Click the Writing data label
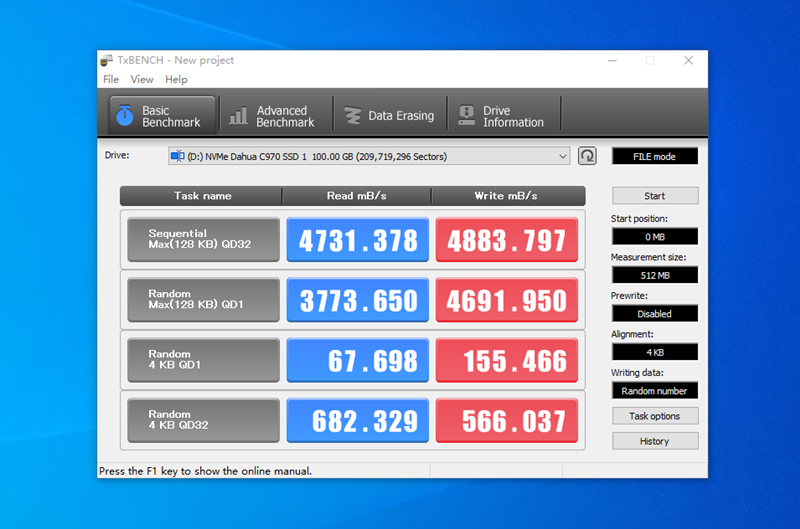Screen dimensions: 800x529 point(637,373)
